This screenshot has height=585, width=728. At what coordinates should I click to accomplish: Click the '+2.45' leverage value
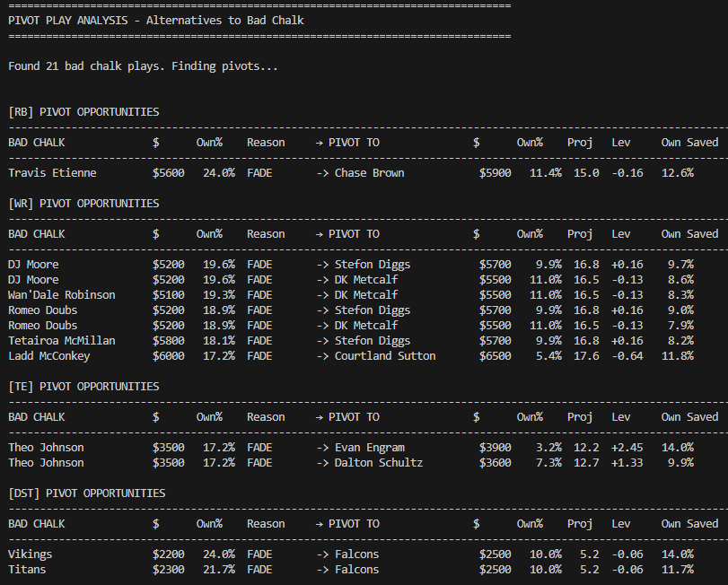click(x=627, y=448)
